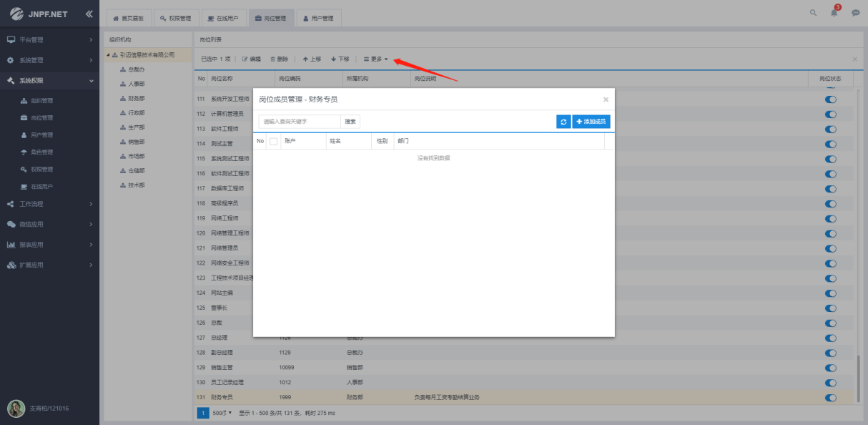Image resolution: width=868 pixels, height=425 pixels.
Task: Toggle status switch for row 129 销售主管
Action: (x=831, y=368)
